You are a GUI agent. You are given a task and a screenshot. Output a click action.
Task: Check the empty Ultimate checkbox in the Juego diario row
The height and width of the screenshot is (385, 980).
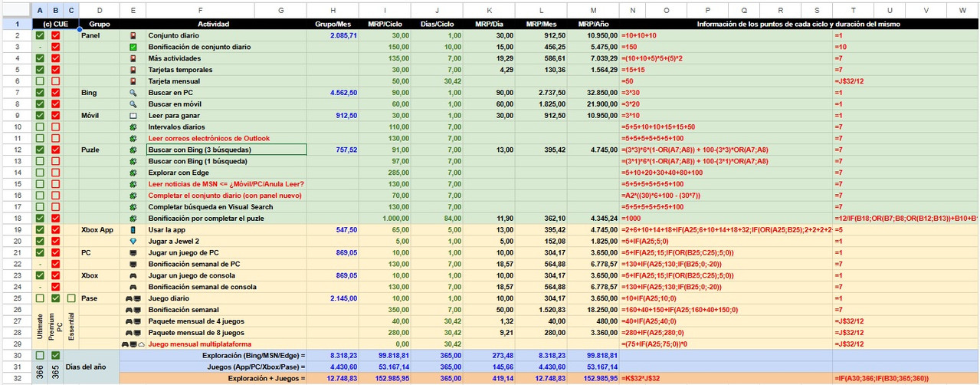(x=40, y=298)
